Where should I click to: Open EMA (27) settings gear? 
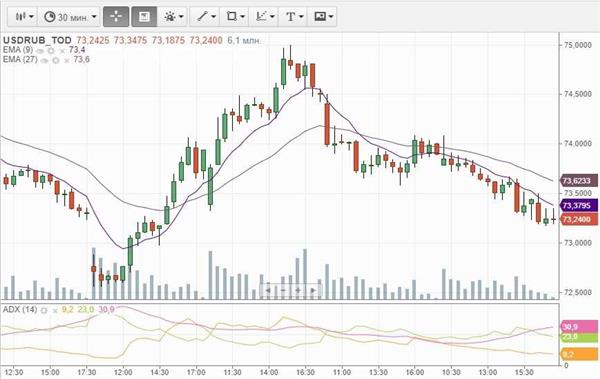coord(56,60)
